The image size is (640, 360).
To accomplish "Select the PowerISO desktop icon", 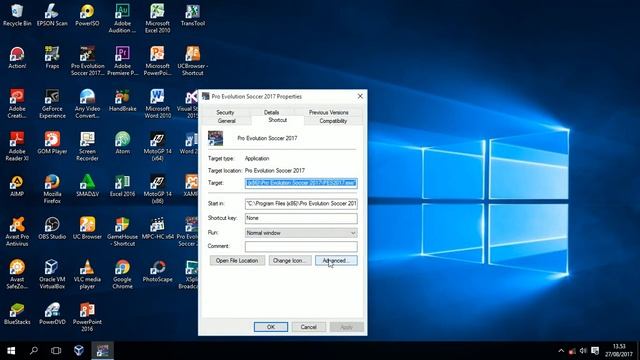I will point(87,15).
